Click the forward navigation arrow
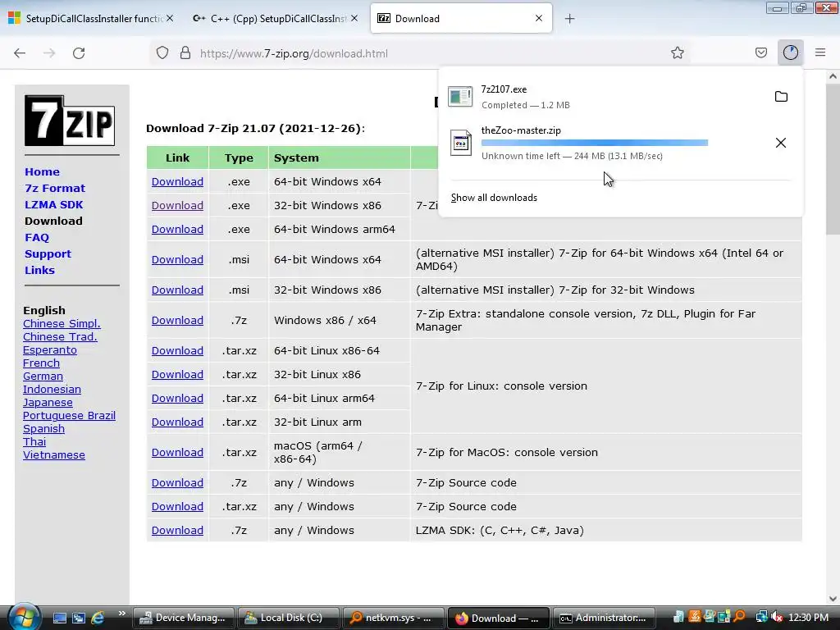 [49, 53]
